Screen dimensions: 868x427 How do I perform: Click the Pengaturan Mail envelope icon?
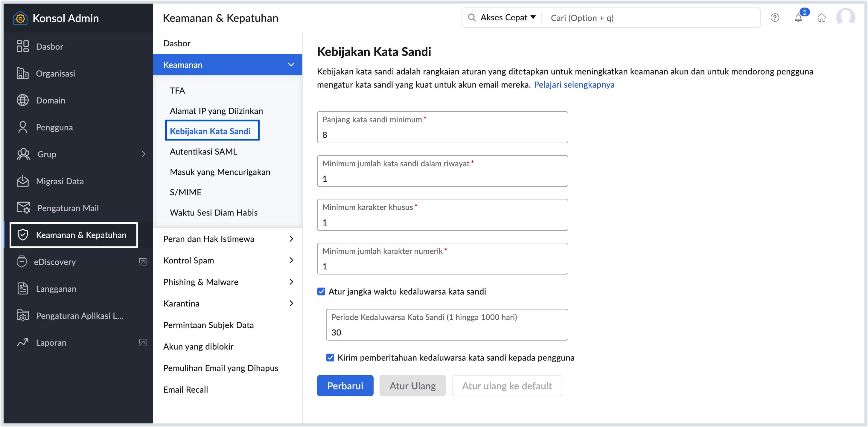23,208
